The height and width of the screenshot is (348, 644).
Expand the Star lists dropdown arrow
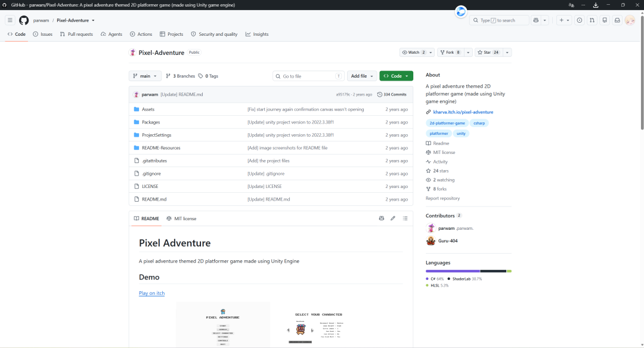pos(507,53)
